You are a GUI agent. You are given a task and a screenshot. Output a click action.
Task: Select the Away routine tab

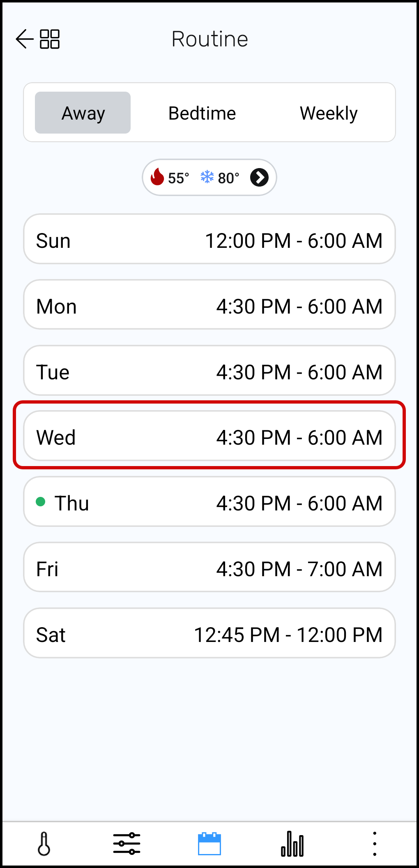pyautogui.click(x=83, y=113)
